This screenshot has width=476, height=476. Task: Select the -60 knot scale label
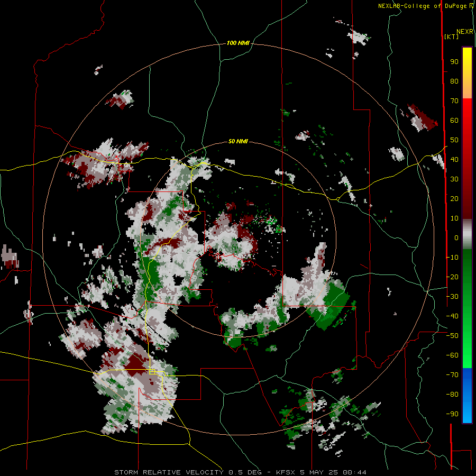tap(452, 355)
